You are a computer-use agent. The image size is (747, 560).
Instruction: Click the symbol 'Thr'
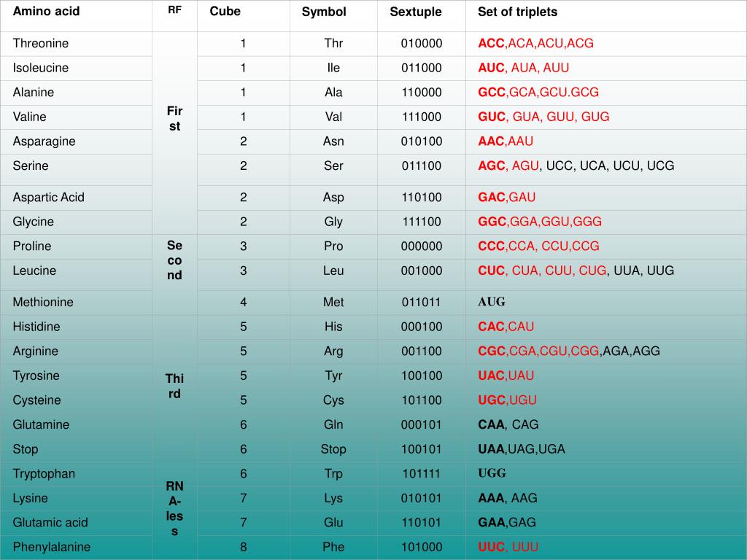click(x=333, y=43)
